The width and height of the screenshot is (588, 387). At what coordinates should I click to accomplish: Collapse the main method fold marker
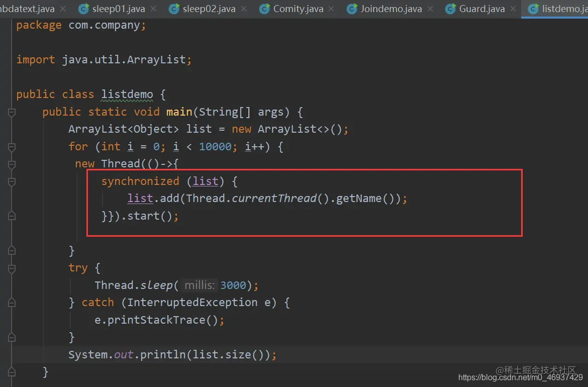pyautogui.click(x=12, y=112)
